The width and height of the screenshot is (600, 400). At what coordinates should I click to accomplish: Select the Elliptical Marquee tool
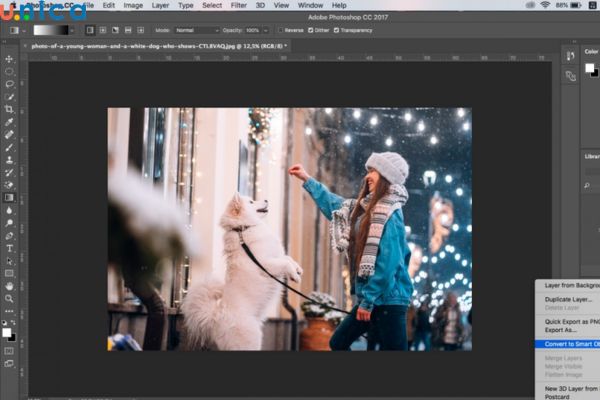(9, 72)
